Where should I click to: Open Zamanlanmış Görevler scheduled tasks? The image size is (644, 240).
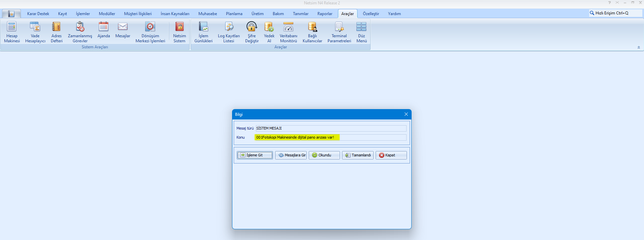(80, 32)
